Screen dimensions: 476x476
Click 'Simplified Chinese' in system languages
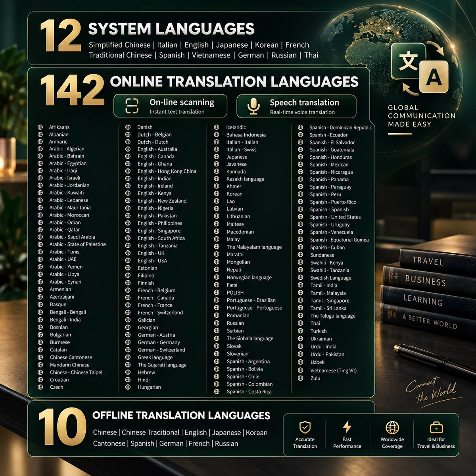tap(119, 45)
